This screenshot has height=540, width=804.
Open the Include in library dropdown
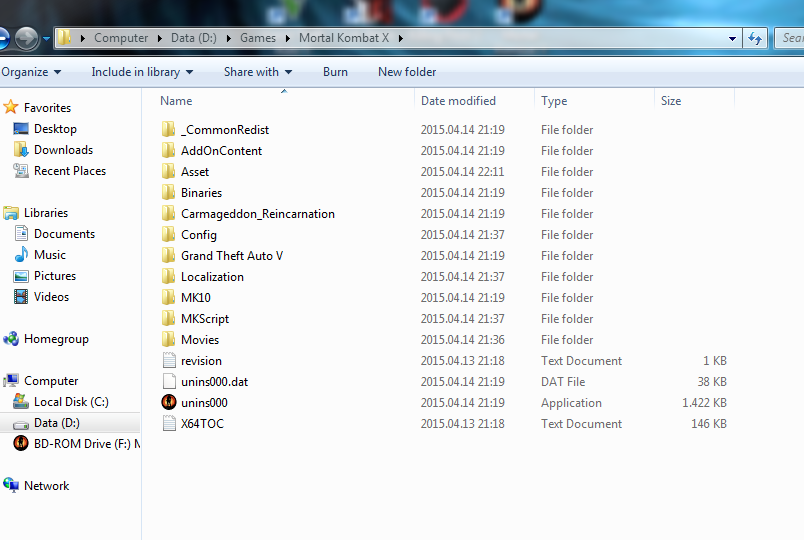pos(142,72)
